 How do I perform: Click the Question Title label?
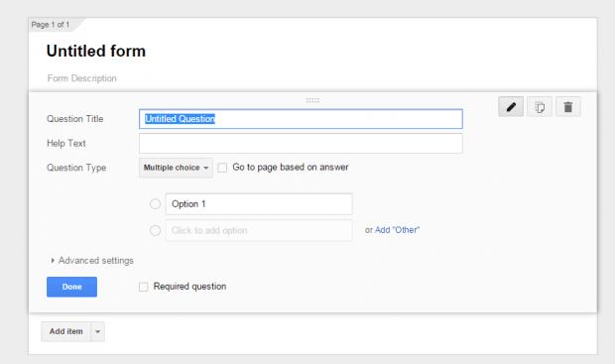coord(75,119)
